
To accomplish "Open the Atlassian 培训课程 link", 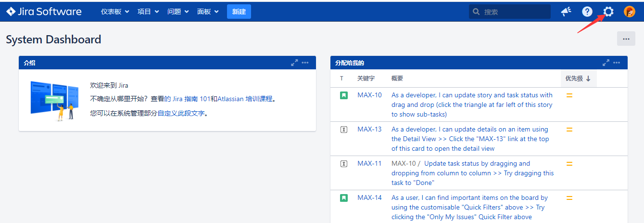I will tap(245, 99).
